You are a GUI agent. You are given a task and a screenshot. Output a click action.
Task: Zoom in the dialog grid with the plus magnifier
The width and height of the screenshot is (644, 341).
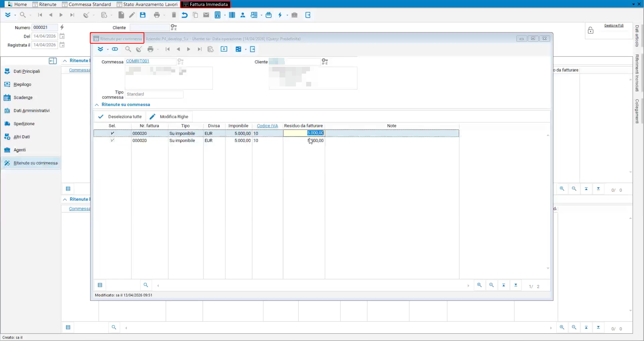[479, 285]
